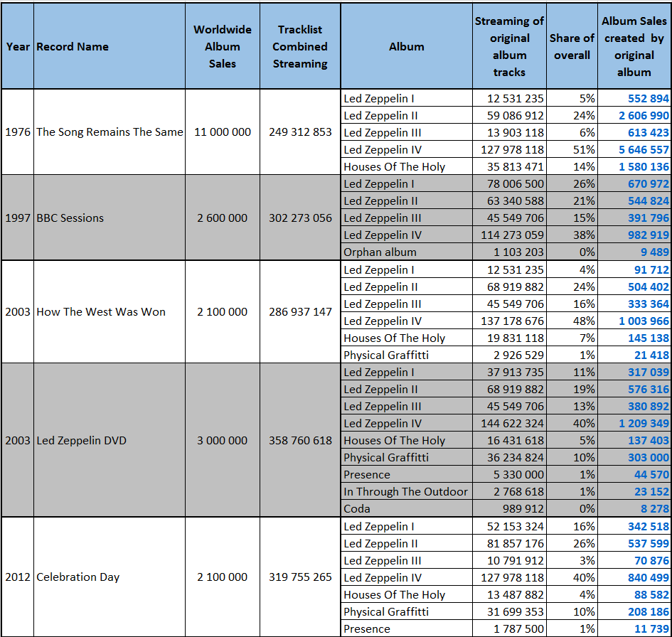Select the '78 006 500' streaming value
Viewport: 672px width, 637px height.
[509, 183]
